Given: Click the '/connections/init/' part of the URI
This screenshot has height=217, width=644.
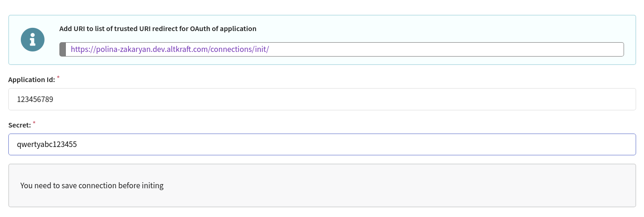Looking at the screenshot, I should (x=239, y=50).
